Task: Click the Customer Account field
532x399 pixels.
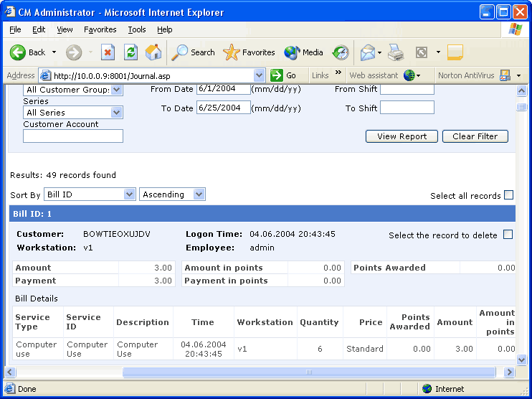Action: 73,136
